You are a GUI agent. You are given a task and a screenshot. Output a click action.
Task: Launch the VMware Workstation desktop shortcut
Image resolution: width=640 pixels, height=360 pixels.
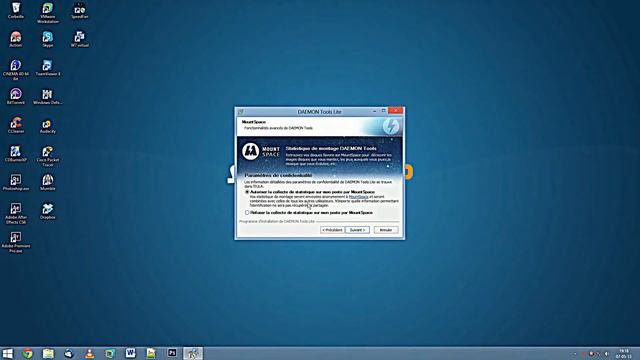click(48, 13)
